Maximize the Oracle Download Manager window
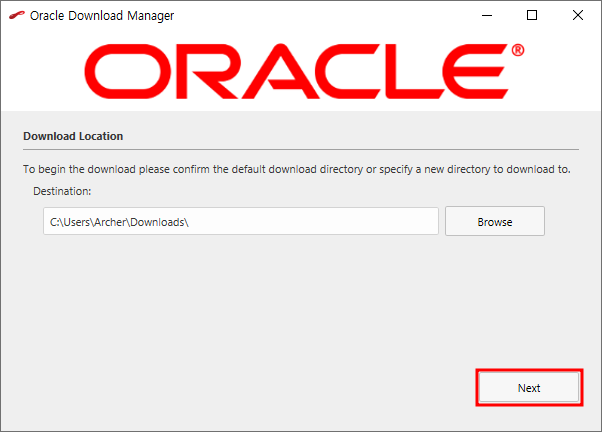 click(x=532, y=15)
